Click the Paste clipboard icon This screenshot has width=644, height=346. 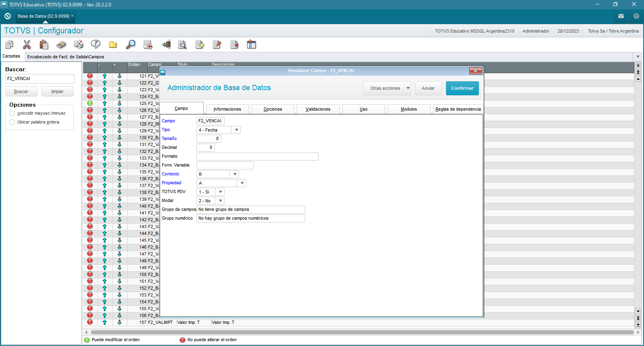click(44, 44)
